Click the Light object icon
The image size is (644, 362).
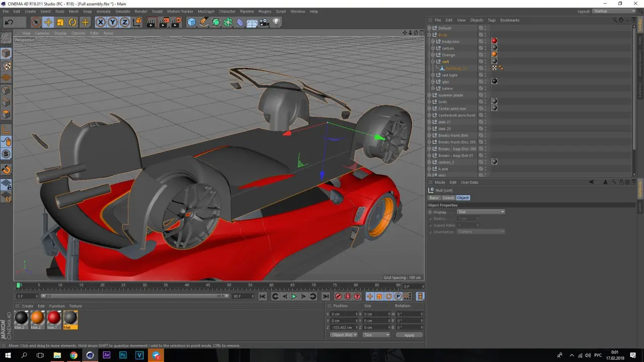pyautogui.click(x=276, y=22)
